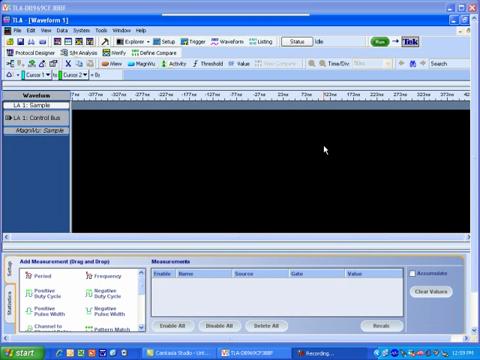Switch to the Statistics side tab
Viewport: 480px width, 360px height.
[9, 303]
